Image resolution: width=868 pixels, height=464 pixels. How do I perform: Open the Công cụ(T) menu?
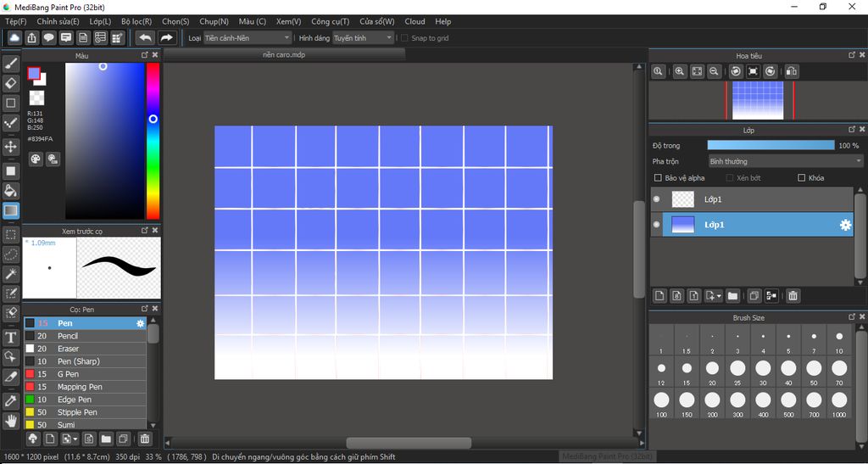330,21
